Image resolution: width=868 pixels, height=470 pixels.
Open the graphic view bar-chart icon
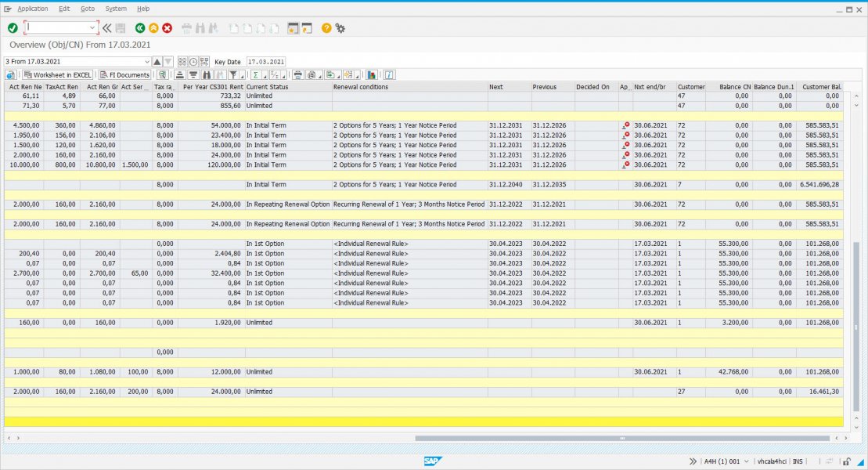[x=371, y=74]
